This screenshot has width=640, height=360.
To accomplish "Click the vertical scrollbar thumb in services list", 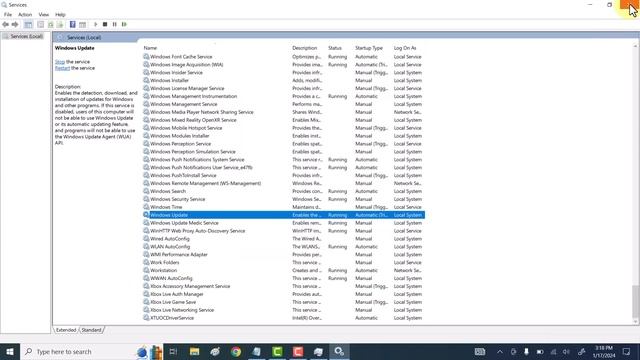I will coord(636,301).
